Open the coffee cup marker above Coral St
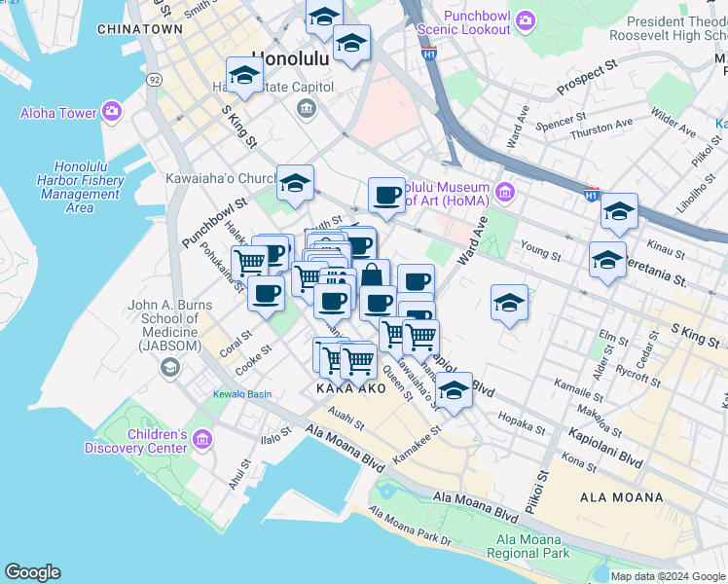This screenshot has height=584, width=728. (x=266, y=296)
